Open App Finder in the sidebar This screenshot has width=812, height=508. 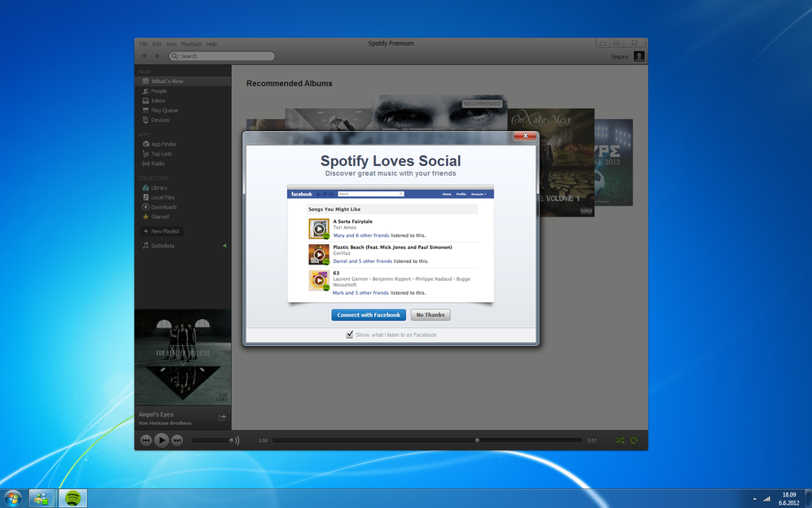pyautogui.click(x=183, y=144)
